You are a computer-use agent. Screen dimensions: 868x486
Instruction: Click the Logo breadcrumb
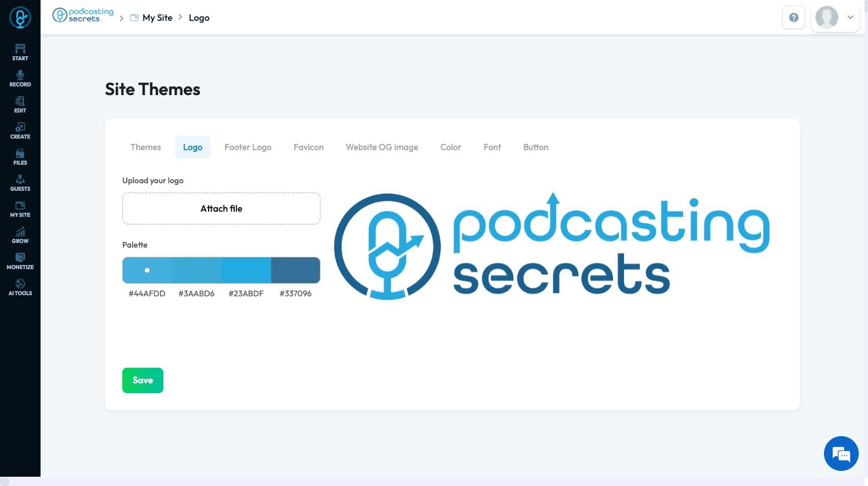[x=199, y=18]
